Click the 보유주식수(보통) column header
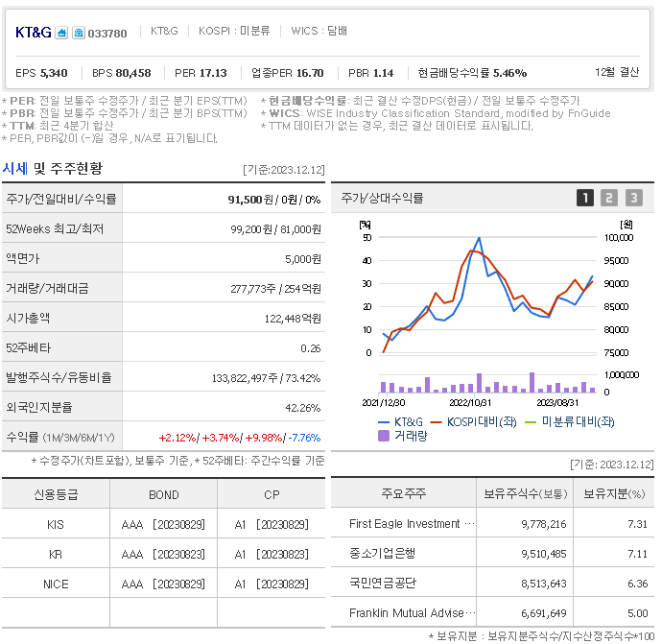 pyautogui.click(x=525, y=493)
